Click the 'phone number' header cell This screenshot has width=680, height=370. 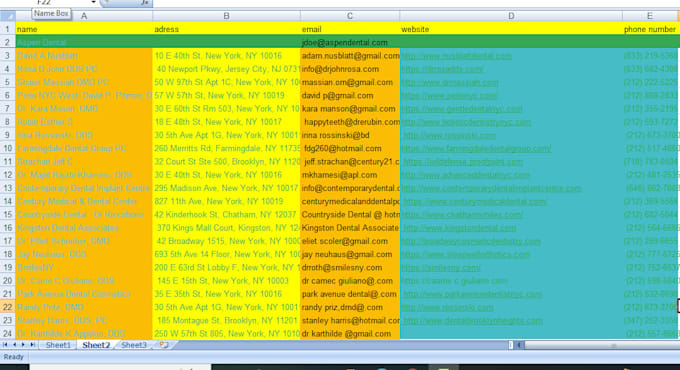pyautogui.click(x=650, y=29)
